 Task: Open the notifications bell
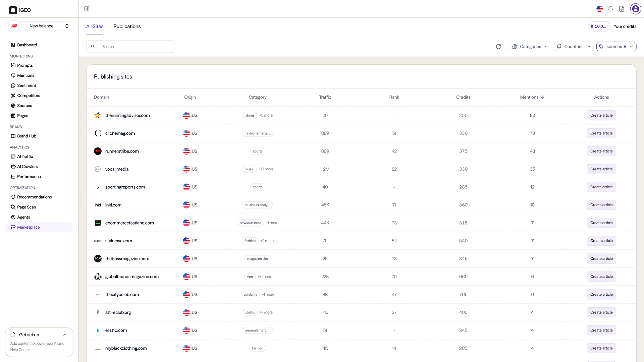(610, 9)
